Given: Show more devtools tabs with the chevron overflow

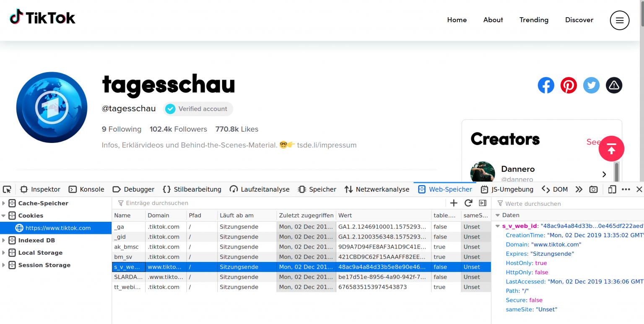Looking at the screenshot, I should click(579, 189).
